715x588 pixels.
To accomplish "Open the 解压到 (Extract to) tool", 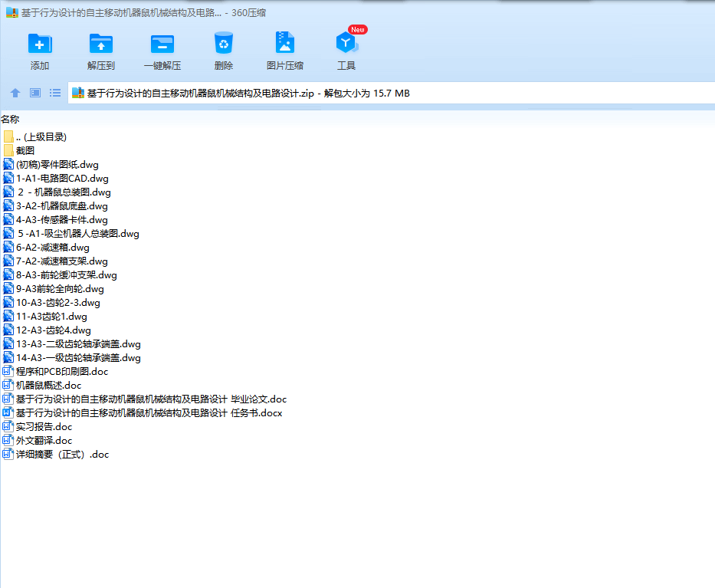I will coord(101,44).
